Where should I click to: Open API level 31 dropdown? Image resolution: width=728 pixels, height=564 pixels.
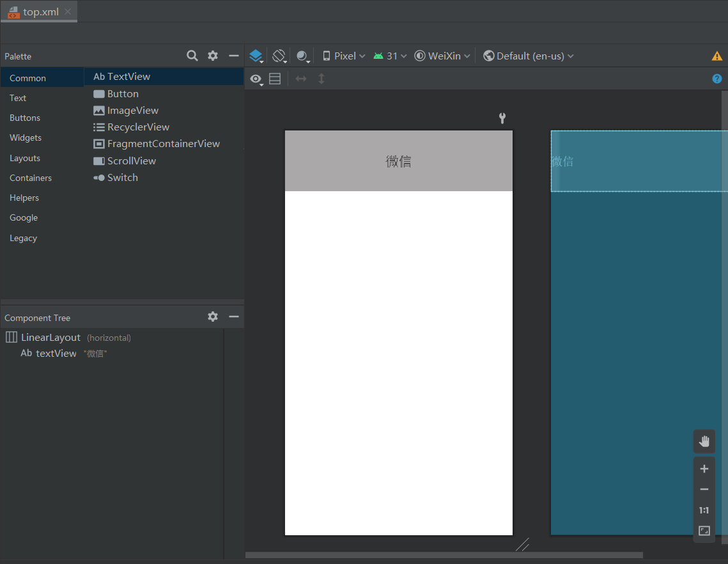(x=390, y=56)
